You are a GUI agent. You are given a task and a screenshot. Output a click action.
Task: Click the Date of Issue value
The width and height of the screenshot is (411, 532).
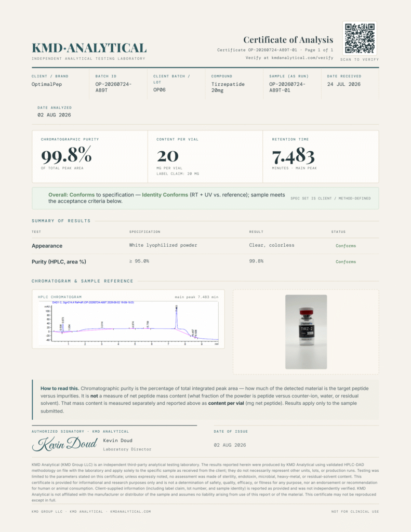point(230,445)
